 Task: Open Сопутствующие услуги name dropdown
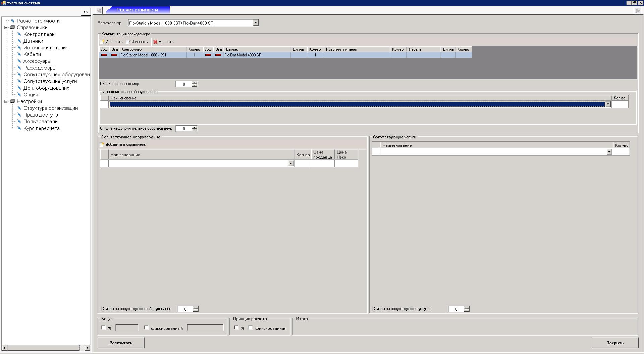pos(609,152)
